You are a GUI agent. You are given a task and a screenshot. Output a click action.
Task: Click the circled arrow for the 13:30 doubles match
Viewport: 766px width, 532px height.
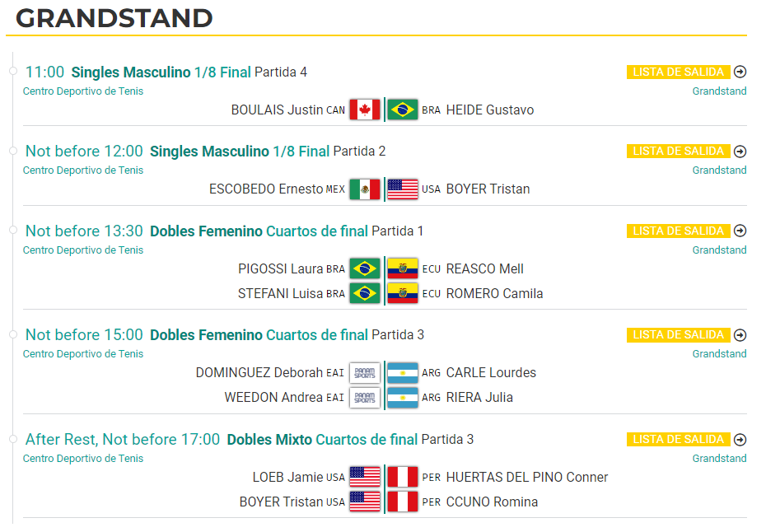point(740,231)
